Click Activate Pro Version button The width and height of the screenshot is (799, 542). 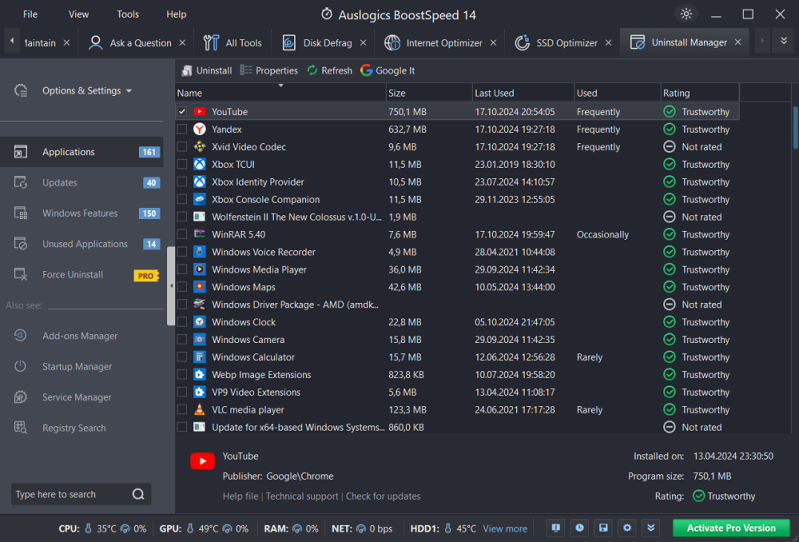click(x=731, y=528)
